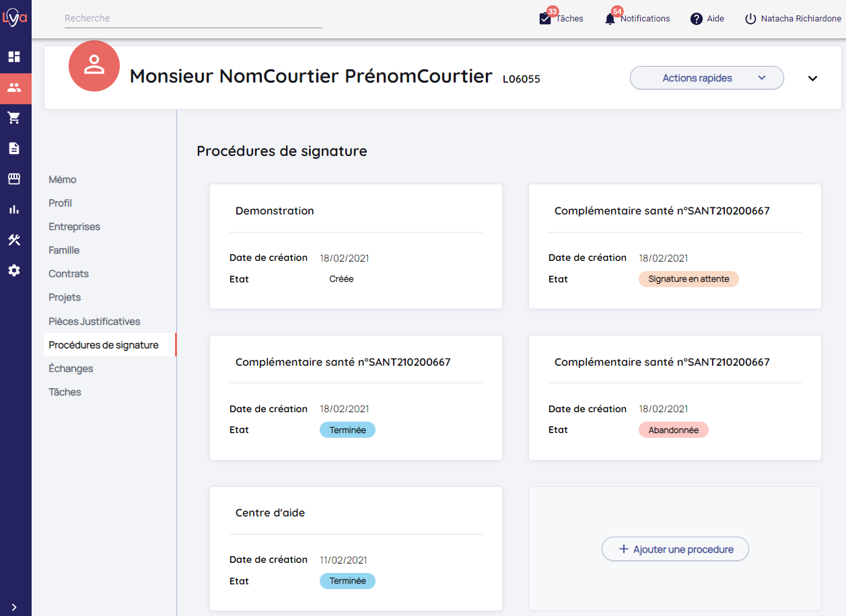Image resolution: width=846 pixels, height=616 pixels.
Task: Open the dashboard icon in left sidebar
Action: 14,57
